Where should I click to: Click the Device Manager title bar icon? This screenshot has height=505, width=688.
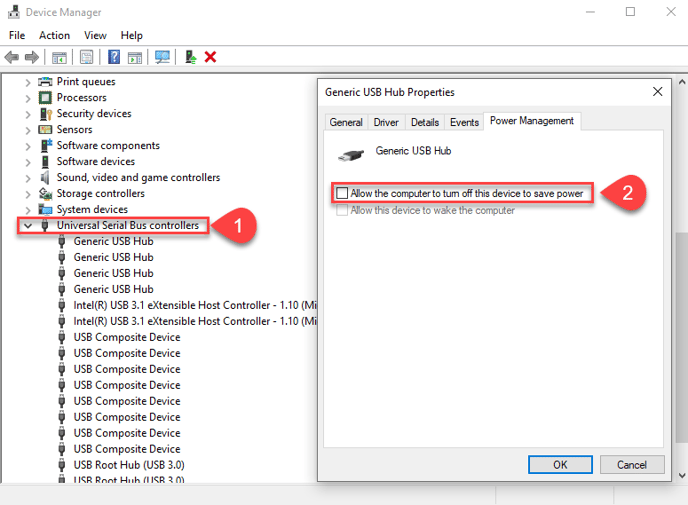pyautogui.click(x=14, y=12)
